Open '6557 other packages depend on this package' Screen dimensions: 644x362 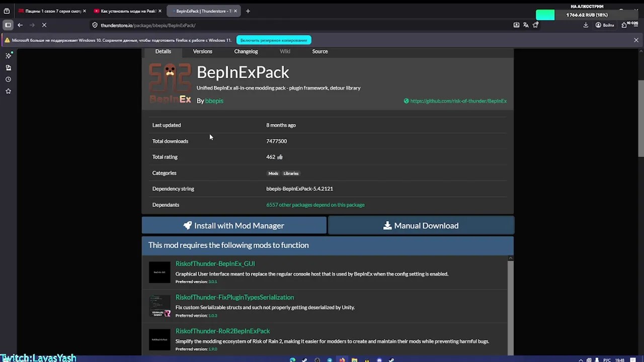coord(315,205)
